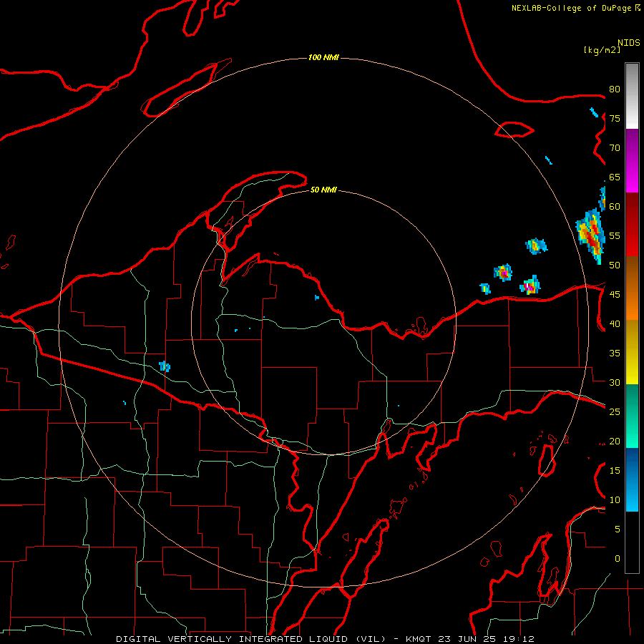644x644 pixels.
Task: Click the [kg/m2] units label
Action: [x=602, y=50]
